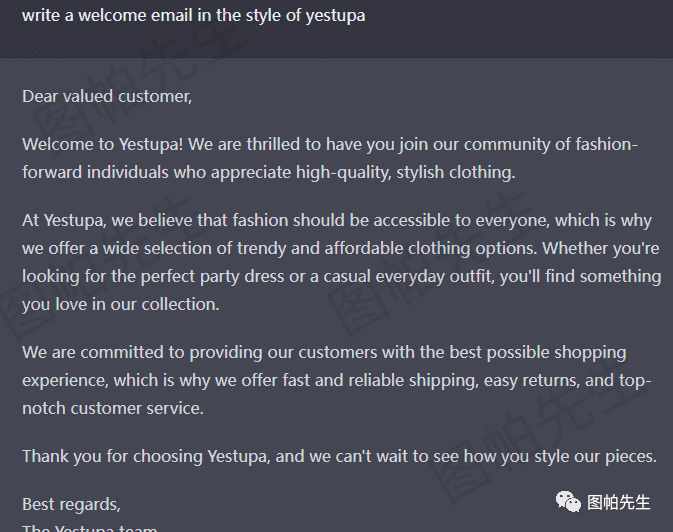Click the phrase "style our pieces" near the end

(595, 456)
